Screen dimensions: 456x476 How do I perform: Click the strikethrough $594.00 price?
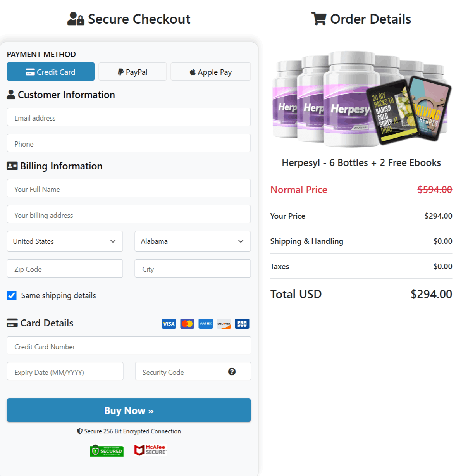[434, 190]
